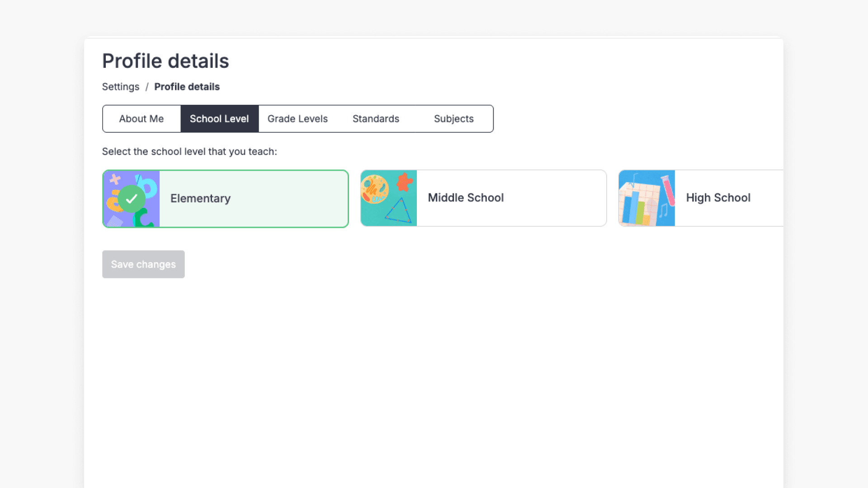Click the Profile details breadcrumb
This screenshot has width=868, height=488.
[x=187, y=87]
